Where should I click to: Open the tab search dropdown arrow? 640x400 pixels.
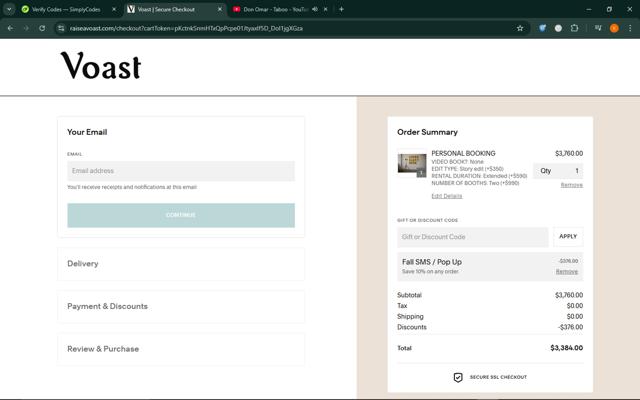pos(9,9)
